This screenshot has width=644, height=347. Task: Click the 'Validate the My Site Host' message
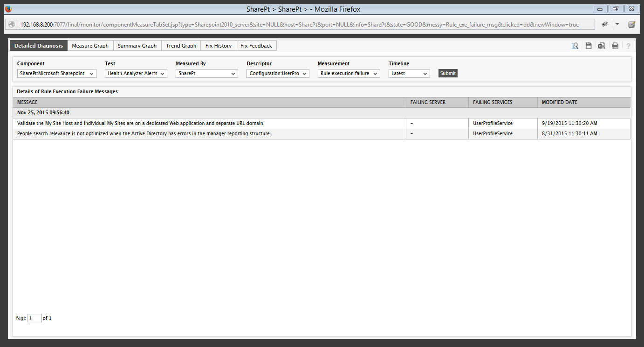click(x=141, y=123)
